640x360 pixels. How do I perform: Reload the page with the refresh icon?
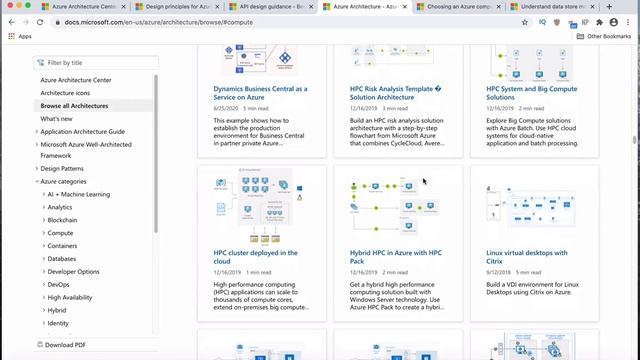[x=40, y=22]
